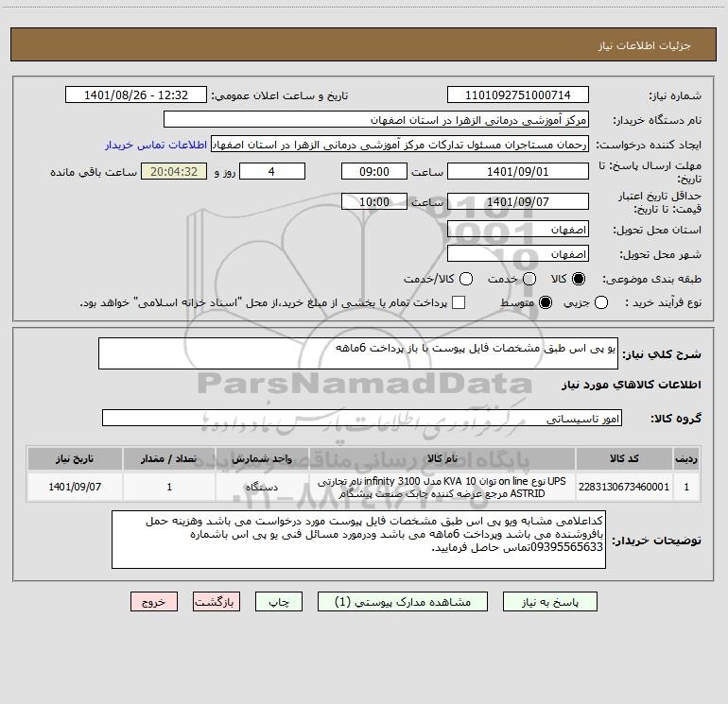Click the خروج exit button
Screen dimensions: 728x704
pos(154,602)
